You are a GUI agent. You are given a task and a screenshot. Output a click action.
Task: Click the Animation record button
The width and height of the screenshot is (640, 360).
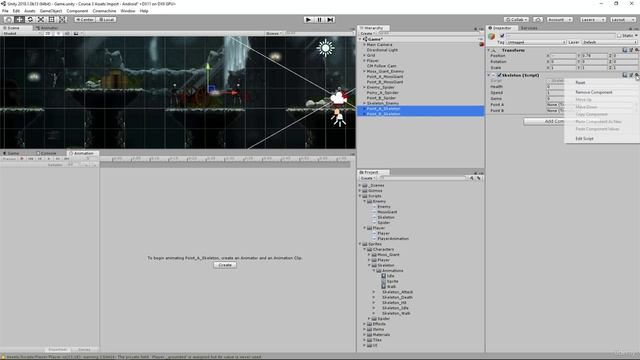pos(22,158)
